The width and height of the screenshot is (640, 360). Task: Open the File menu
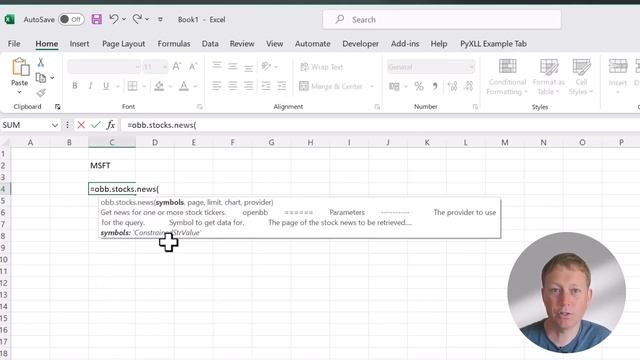click(14, 44)
